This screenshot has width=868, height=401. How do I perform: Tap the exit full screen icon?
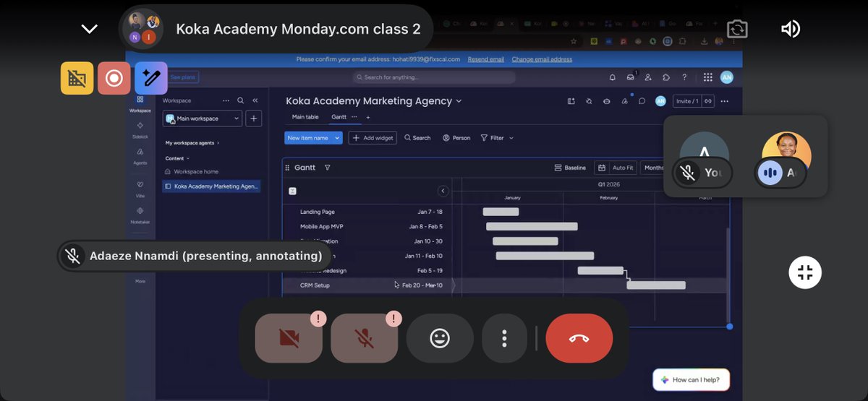[805, 272]
